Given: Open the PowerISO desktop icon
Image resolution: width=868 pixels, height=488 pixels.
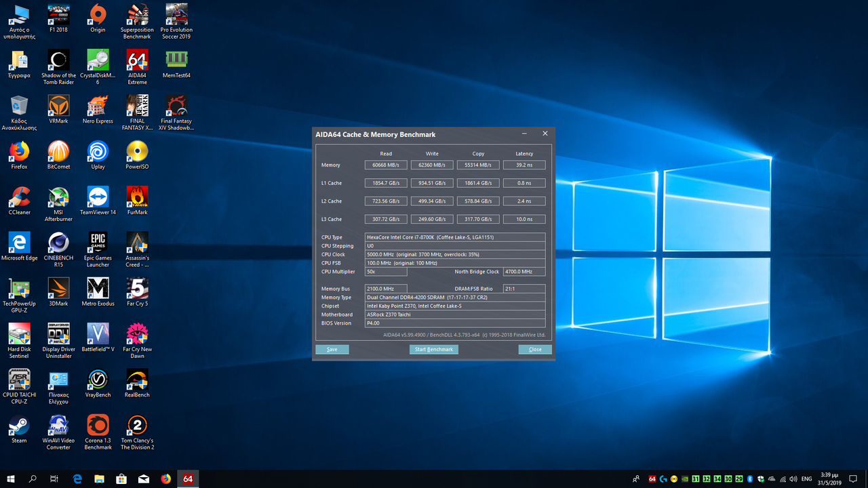Looking at the screenshot, I should pos(137,155).
